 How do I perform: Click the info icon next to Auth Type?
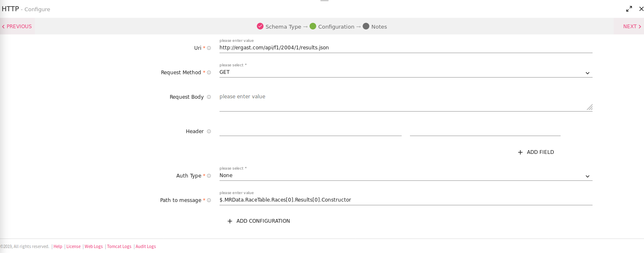click(209, 176)
